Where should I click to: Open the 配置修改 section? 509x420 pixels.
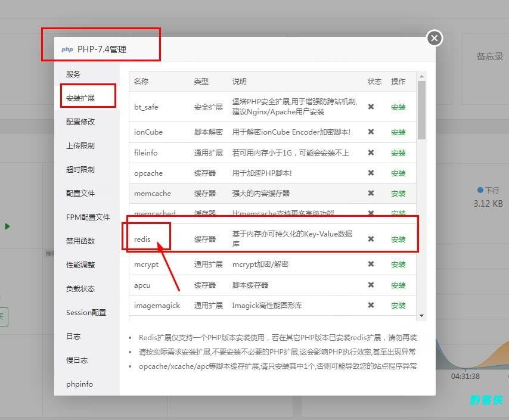80,122
